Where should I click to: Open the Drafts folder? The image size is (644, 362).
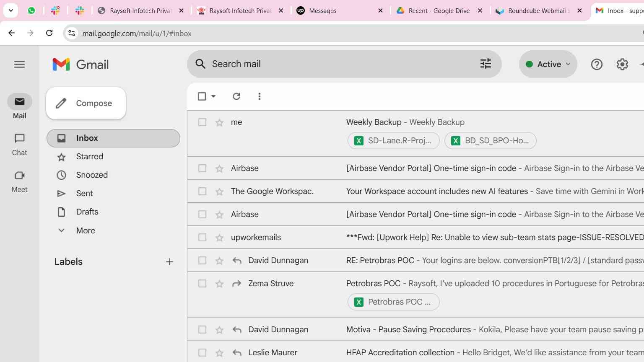pyautogui.click(x=113, y=212)
